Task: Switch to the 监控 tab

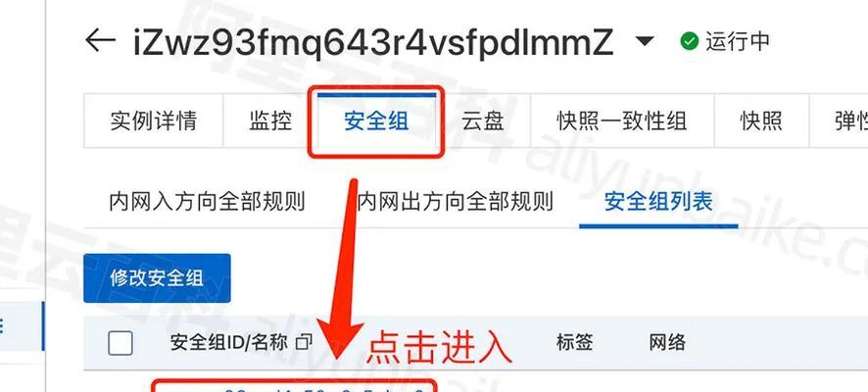Action: point(270,121)
